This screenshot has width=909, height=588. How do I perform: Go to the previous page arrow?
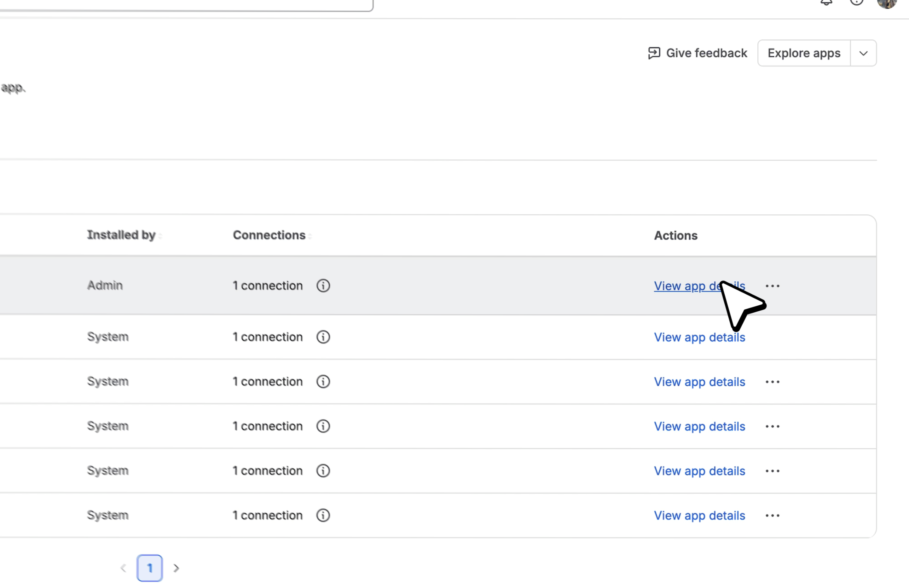click(123, 568)
